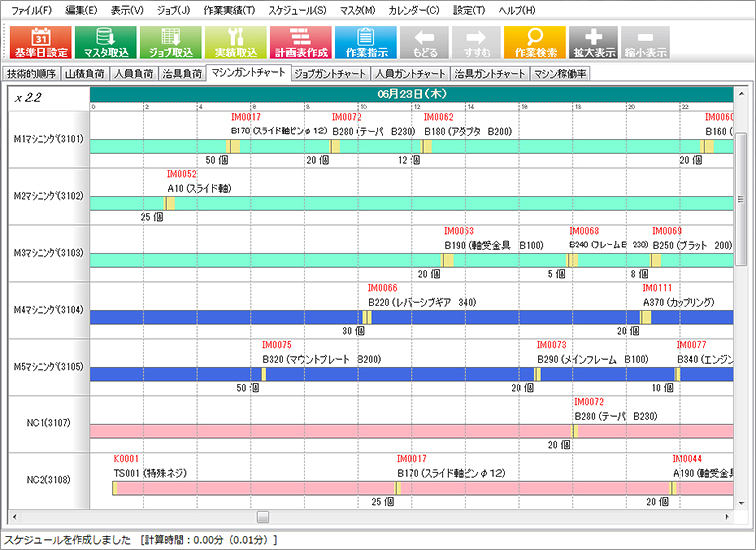
Task: Click the 作業検索 magnifier icon
Action: click(534, 41)
